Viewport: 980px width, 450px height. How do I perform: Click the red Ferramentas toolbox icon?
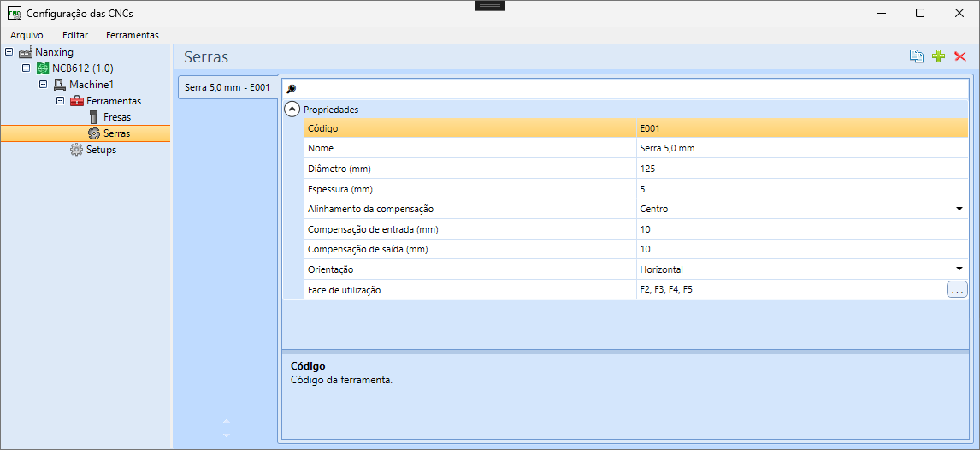(x=77, y=101)
